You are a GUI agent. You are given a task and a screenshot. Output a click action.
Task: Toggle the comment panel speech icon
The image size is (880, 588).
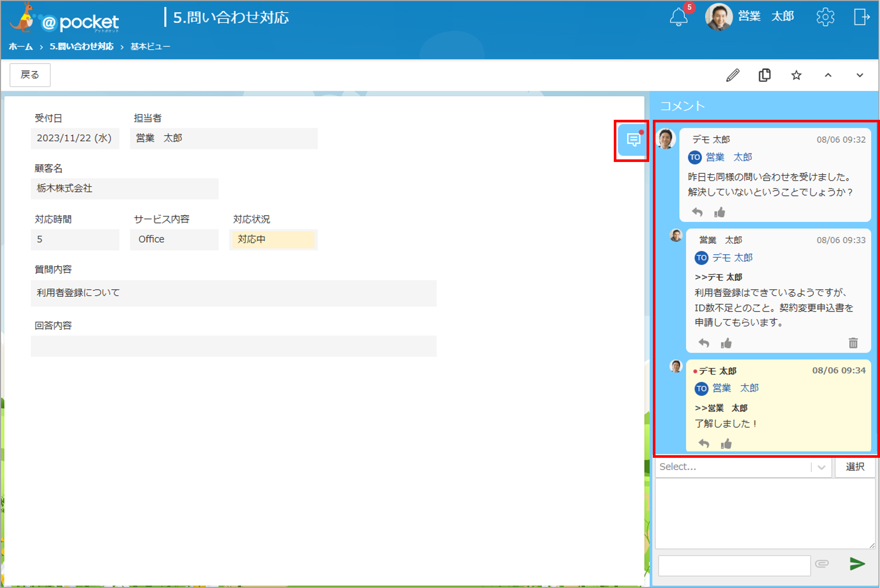tap(633, 140)
